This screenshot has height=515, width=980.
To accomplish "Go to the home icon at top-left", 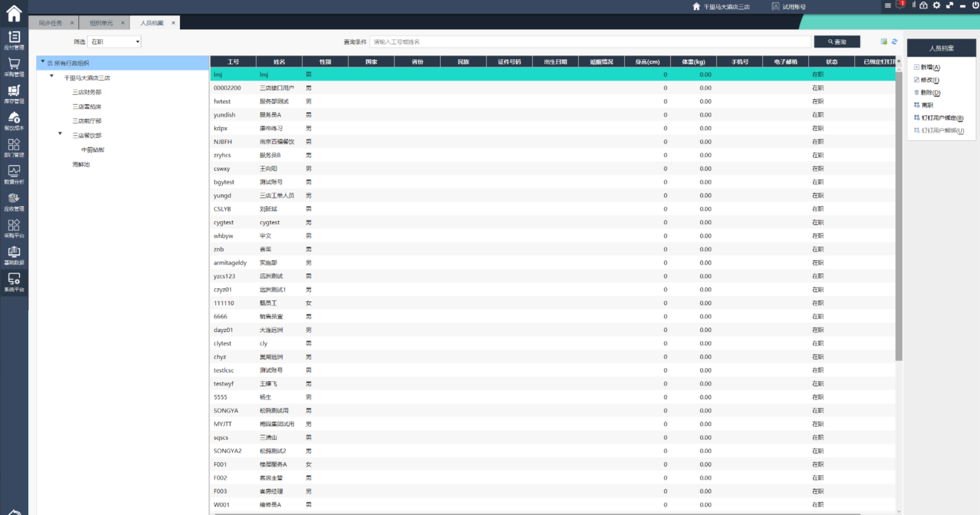I will point(14,13).
